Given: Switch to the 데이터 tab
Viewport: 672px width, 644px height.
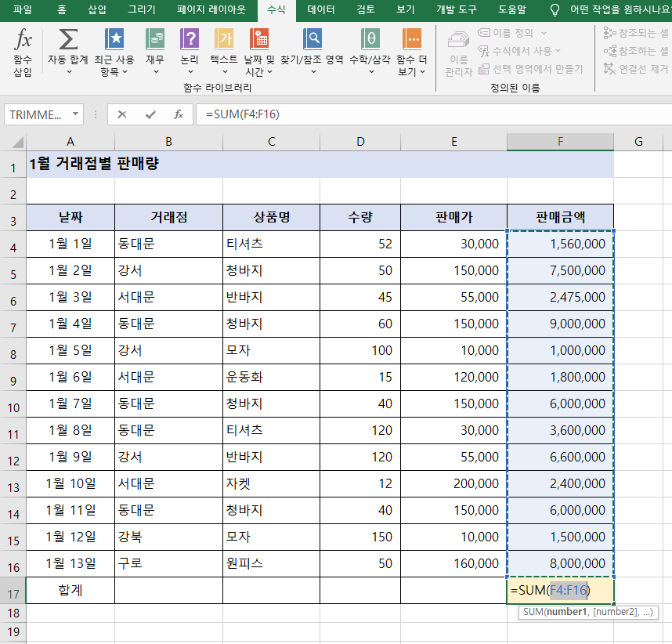Looking at the screenshot, I should [321, 9].
